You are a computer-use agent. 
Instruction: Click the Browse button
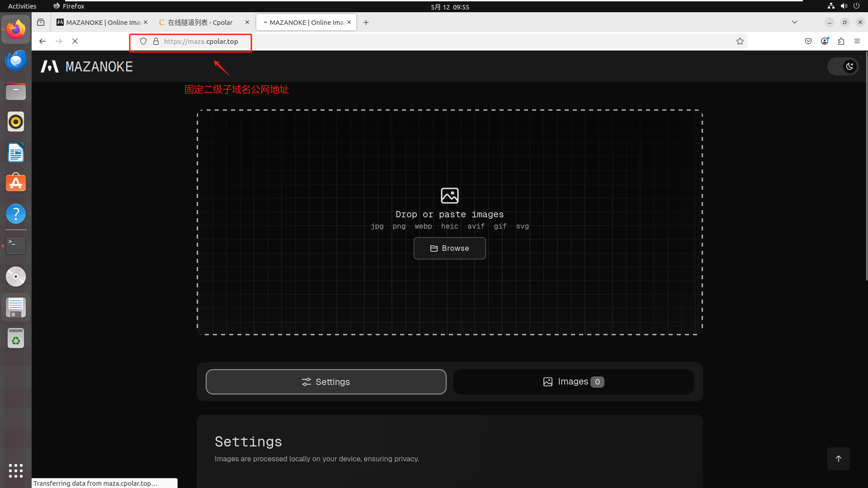[x=449, y=248]
